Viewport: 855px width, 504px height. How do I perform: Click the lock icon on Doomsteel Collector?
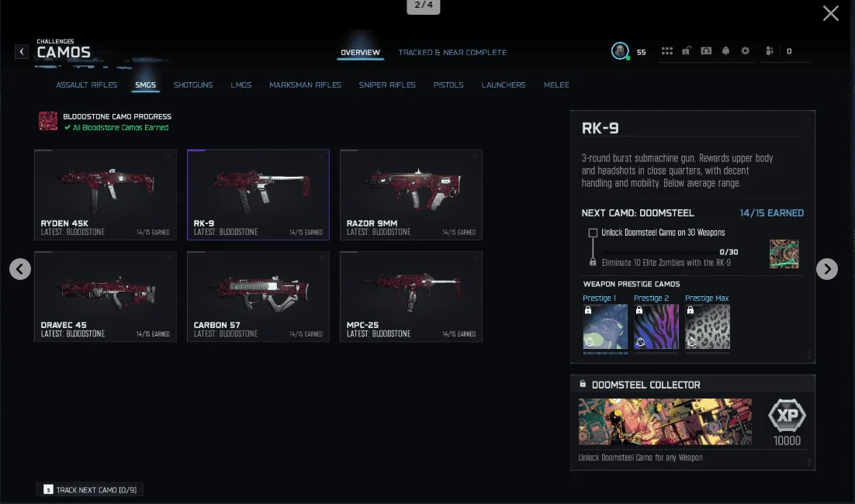[x=583, y=384]
